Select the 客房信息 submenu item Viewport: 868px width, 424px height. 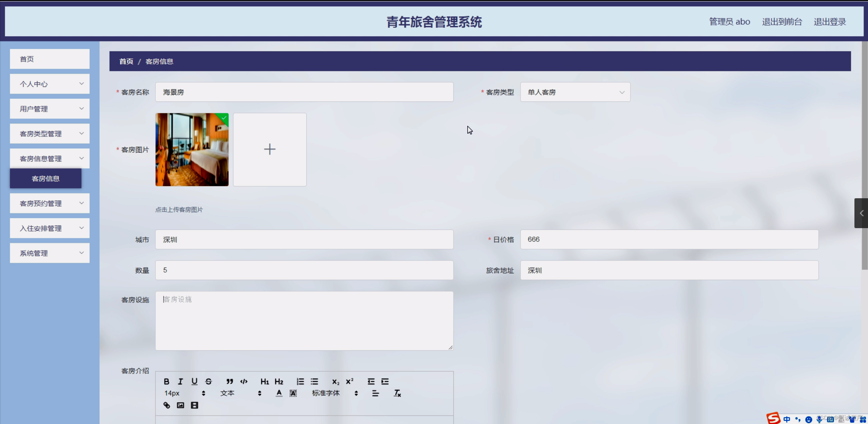click(45, 179)
